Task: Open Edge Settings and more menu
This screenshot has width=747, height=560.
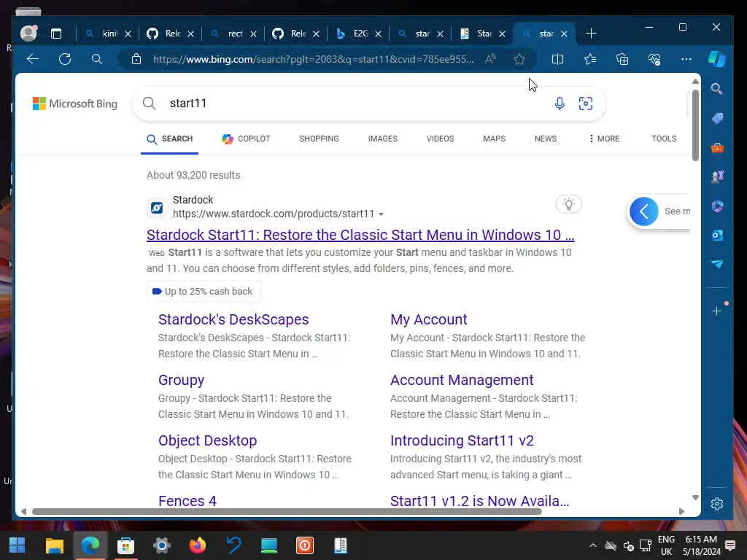Action: tap(686, 59)
